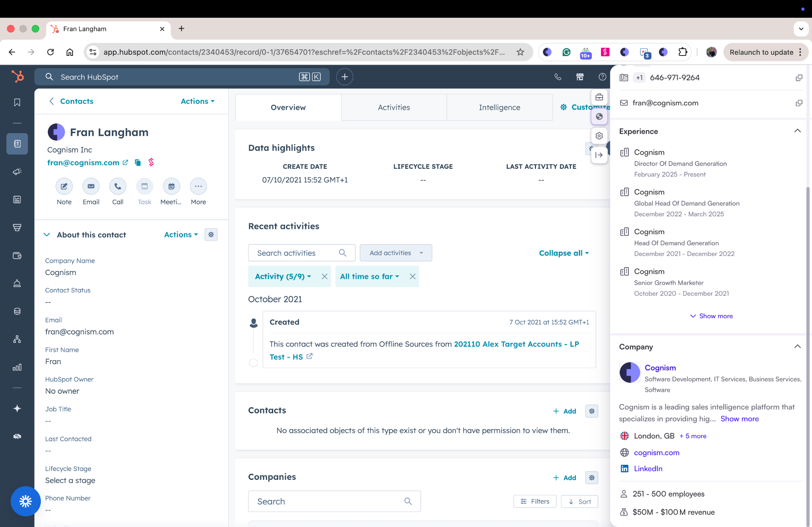
Task: Collapse the Experience section
Action: (797, 131)
